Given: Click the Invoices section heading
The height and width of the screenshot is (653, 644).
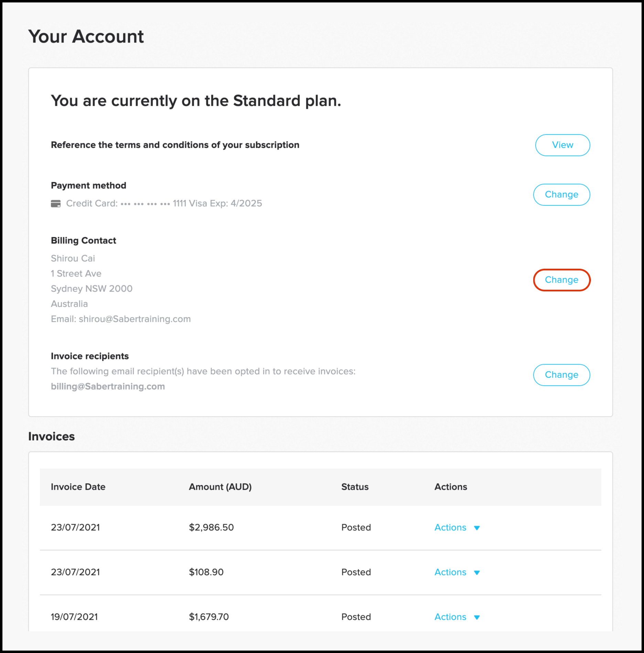Looking at the screenshot, I should tap(52, 436).
